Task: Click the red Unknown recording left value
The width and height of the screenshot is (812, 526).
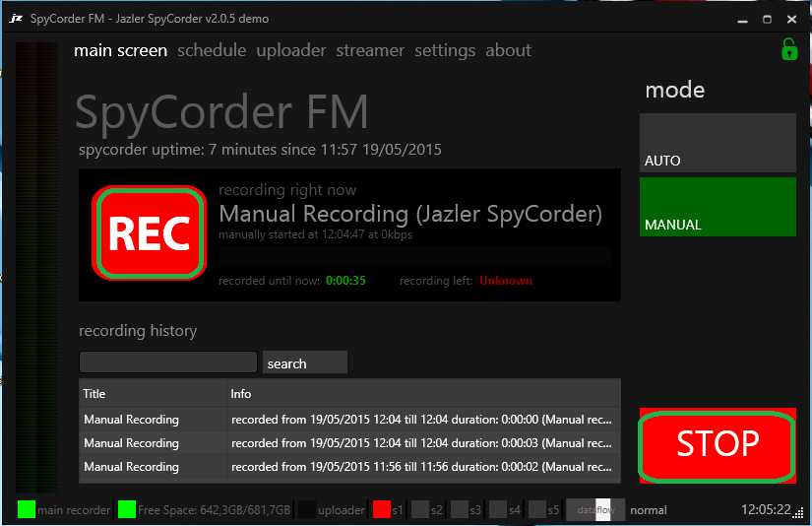Action: (506, 281)
